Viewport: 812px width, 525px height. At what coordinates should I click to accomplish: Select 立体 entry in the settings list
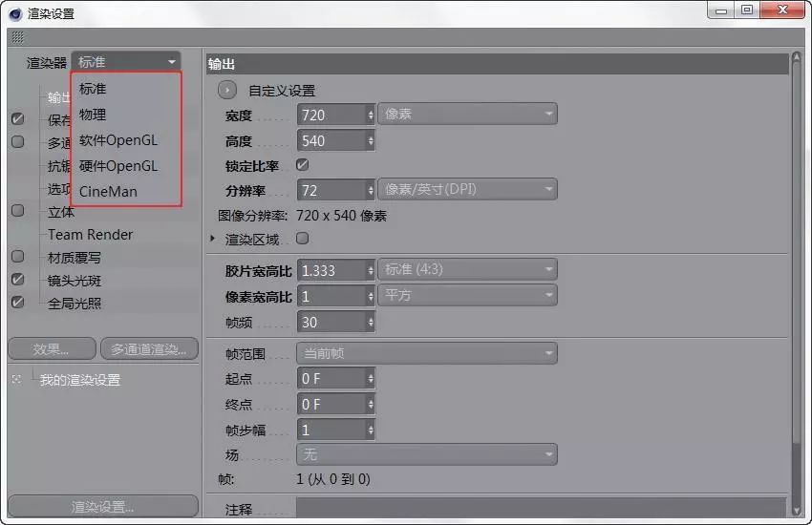[x=61, y=212]
